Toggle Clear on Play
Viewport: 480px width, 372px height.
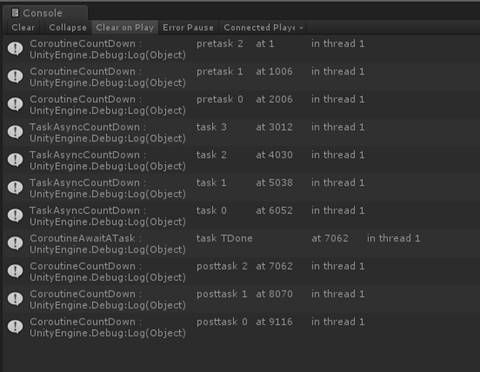point(125,28)
